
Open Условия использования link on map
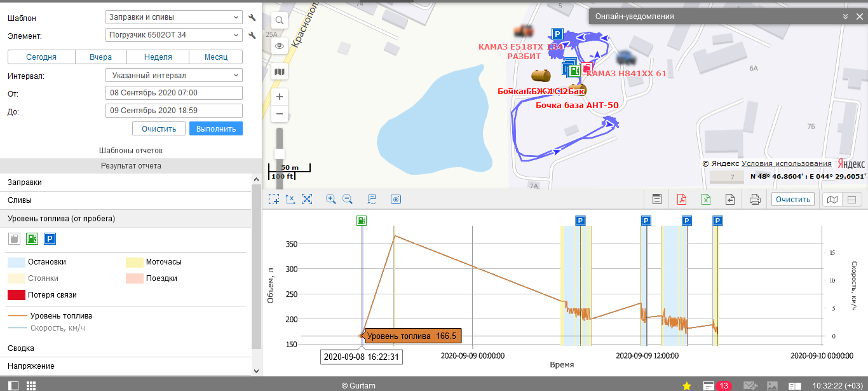786,163
